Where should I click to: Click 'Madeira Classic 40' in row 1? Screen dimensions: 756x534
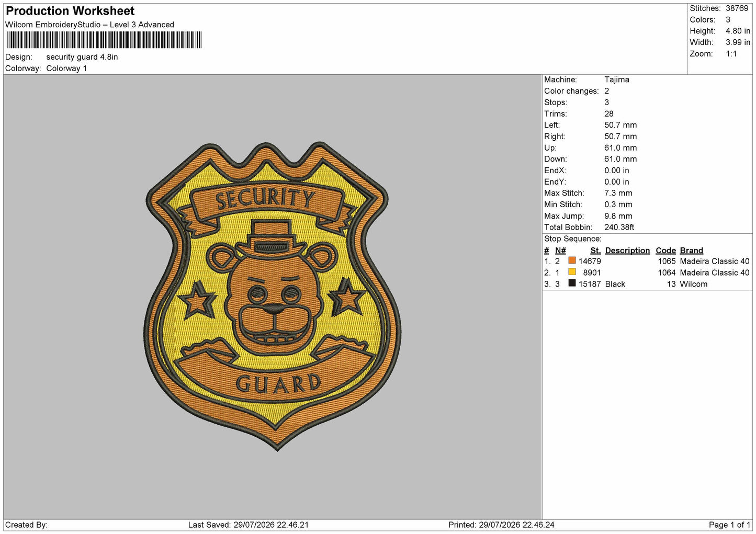(715, 262)
